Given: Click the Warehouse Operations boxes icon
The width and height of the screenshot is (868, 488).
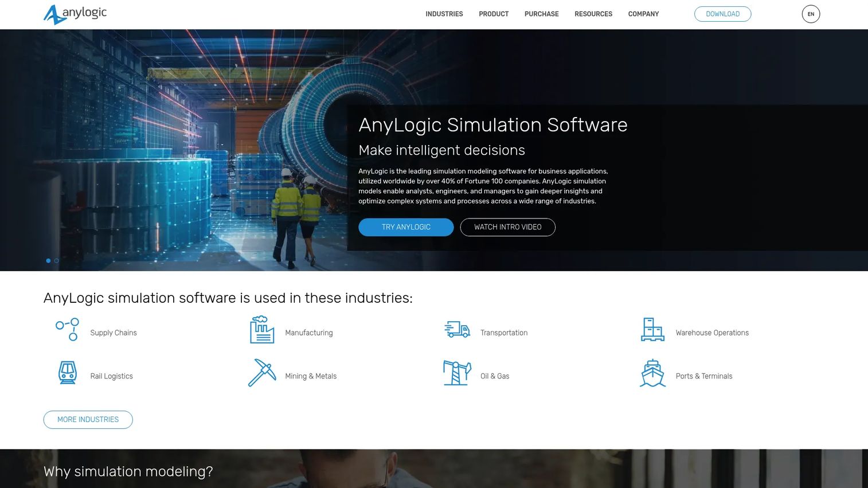Looking at the screenshot, I should 652,330.
